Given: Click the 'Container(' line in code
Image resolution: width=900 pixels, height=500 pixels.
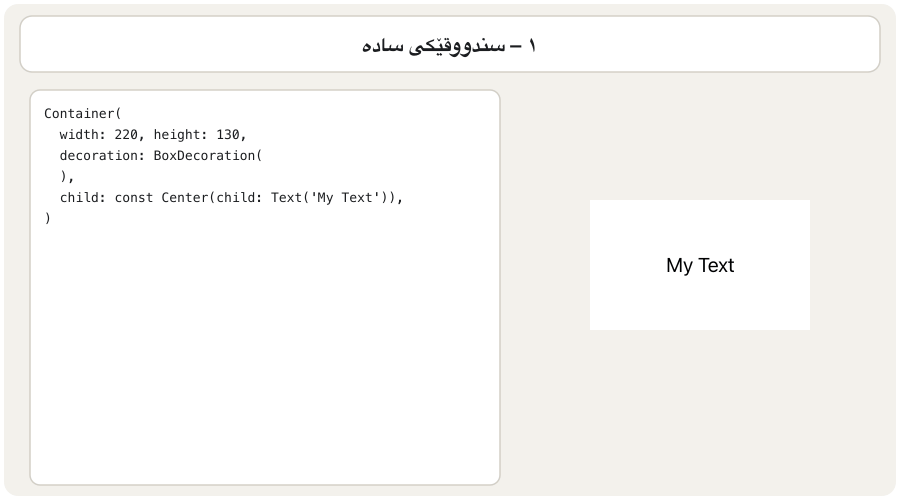Looking at the screenshot, I should (x=83, y=114).
